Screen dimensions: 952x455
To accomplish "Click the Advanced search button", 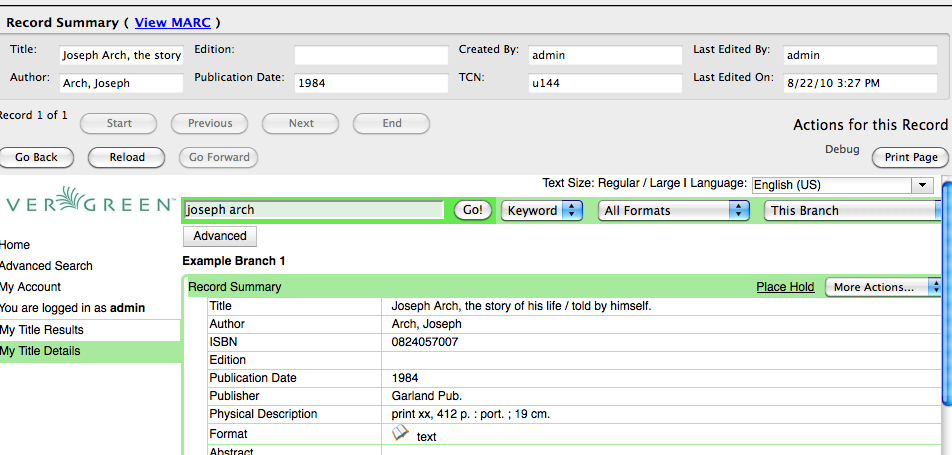I will pos(220,236).
